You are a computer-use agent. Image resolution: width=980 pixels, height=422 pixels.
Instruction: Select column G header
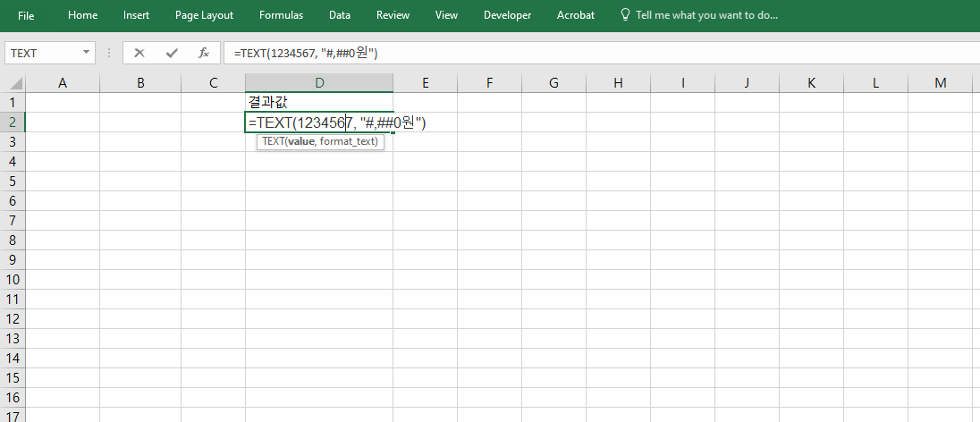pos(553,82)
